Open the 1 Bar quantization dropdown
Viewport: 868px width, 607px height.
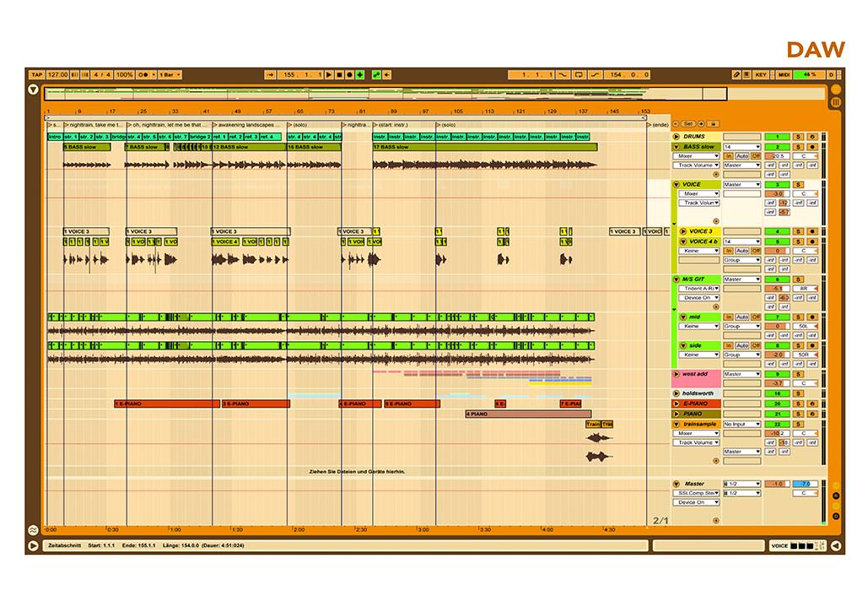click(x=170, y=75)
